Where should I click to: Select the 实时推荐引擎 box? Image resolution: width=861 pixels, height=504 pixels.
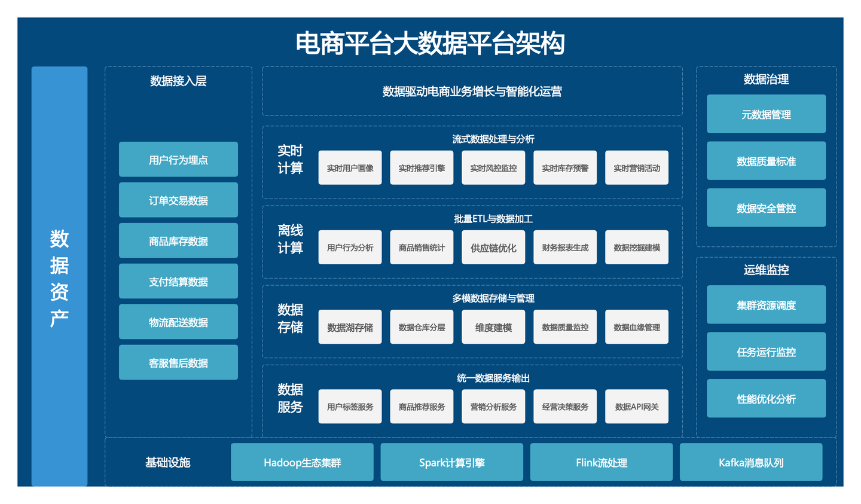[422, 168]
